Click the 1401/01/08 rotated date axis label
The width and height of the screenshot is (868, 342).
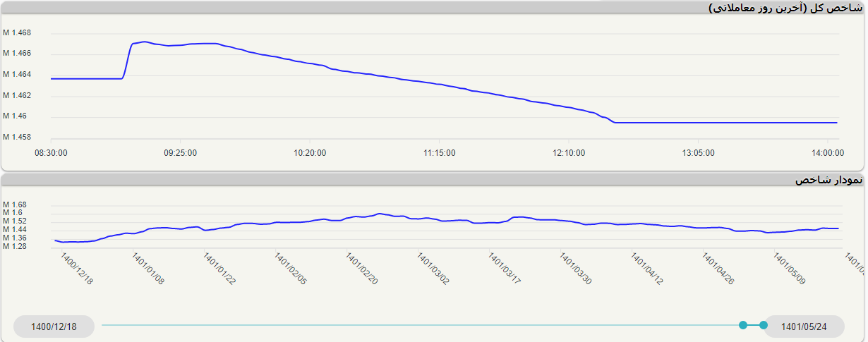pyautogui.click(x=148, y=269)
